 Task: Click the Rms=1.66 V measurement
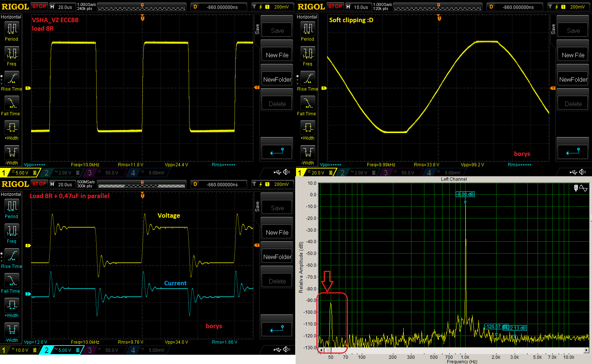(224, 342)
